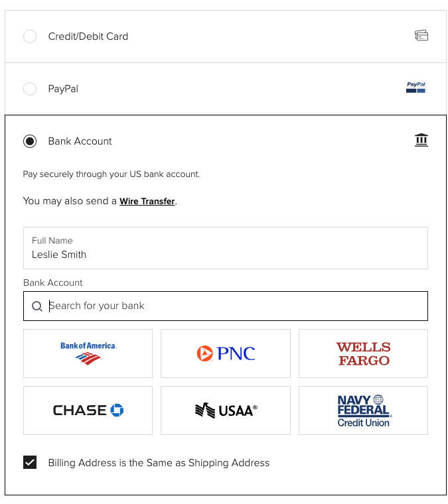Viewport: 448px width, 504px height.
Task: Edit the Full Name field
Action: coord(226,248)
